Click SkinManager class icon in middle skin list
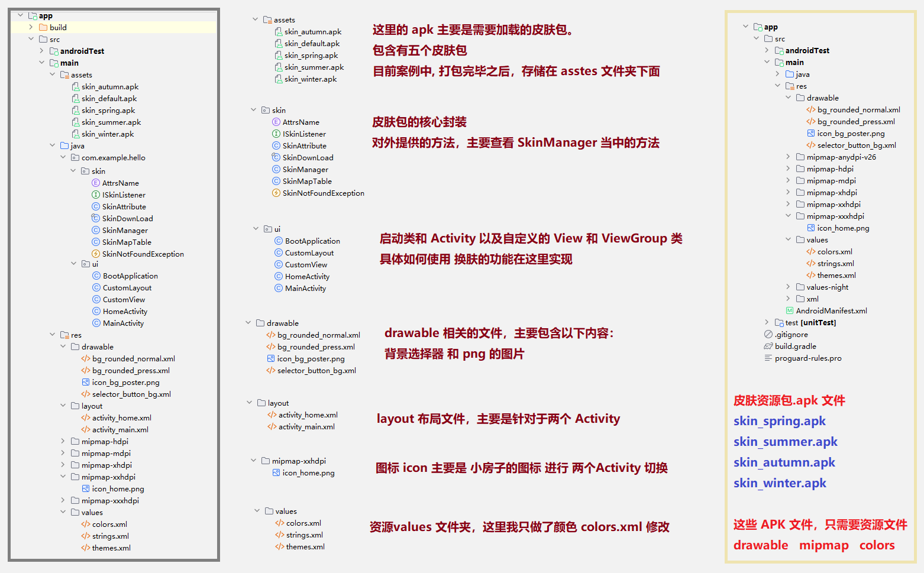 coord(276,169)
